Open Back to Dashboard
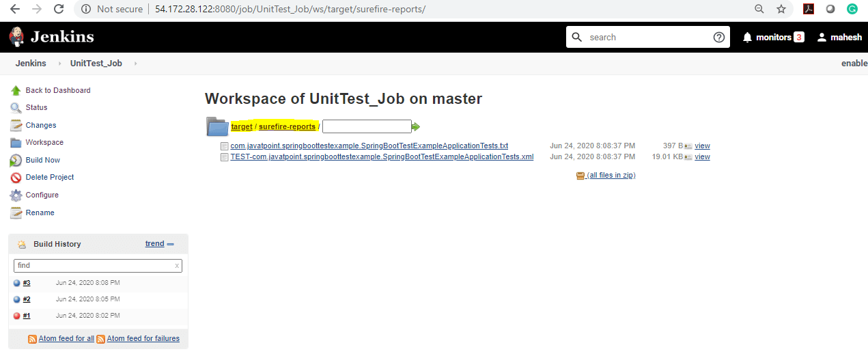 [58, 90]
